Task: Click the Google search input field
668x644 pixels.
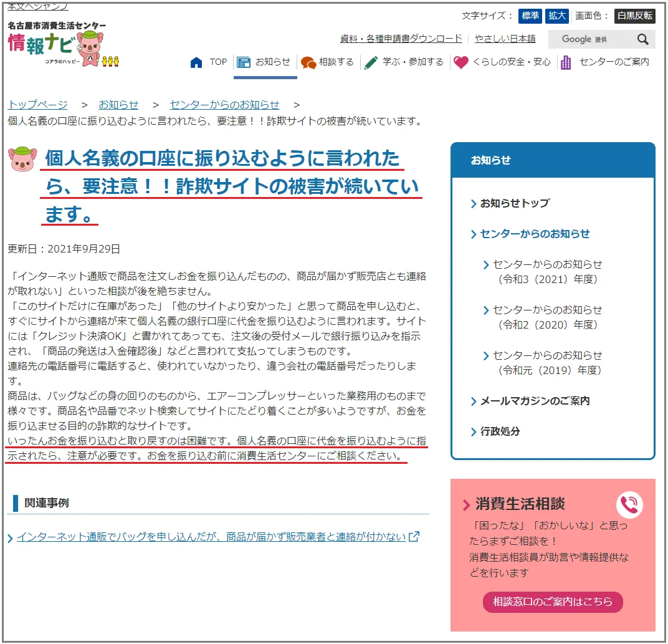Action: 589,39
